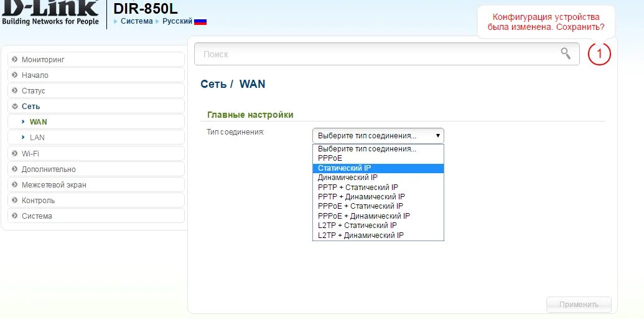Click the D-Link logo
644x319 pixels.
coord(50,12)
